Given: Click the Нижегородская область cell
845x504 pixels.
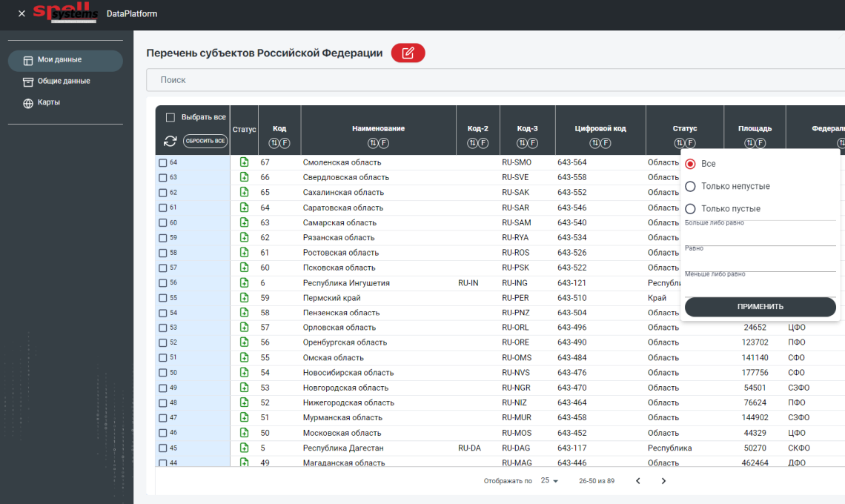Looking at the screenshot, I should click(348, 402).
